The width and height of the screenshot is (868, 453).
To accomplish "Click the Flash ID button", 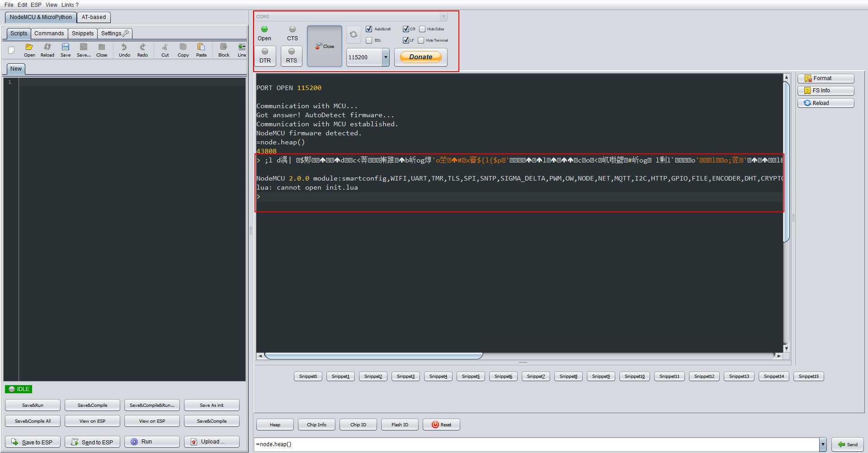I will pos(400,424).
